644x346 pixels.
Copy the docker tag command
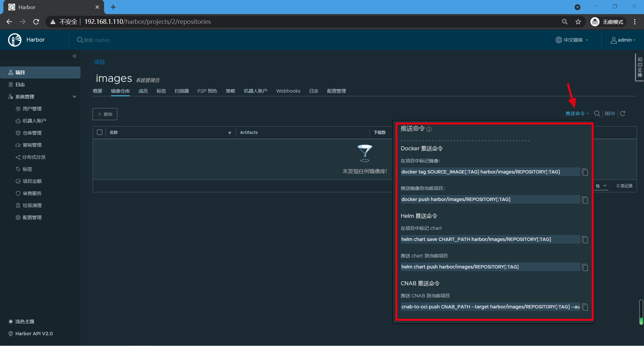[x=585, y=172]
